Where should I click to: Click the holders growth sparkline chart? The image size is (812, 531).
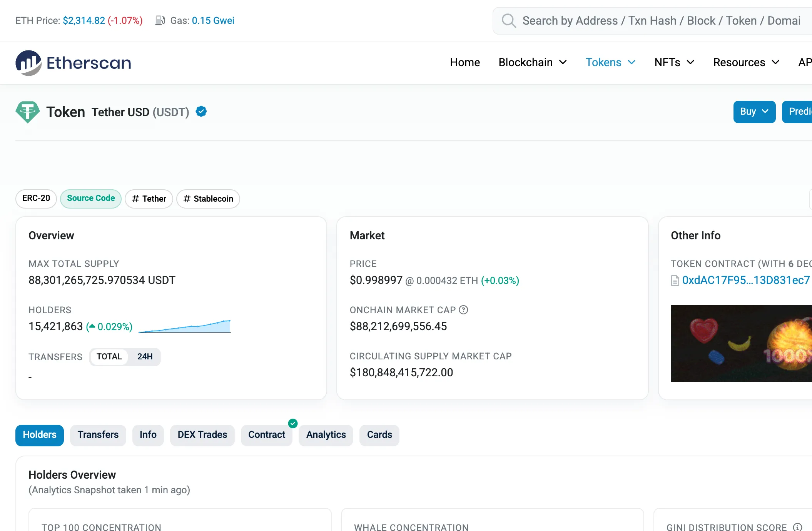tap(185, 326)
